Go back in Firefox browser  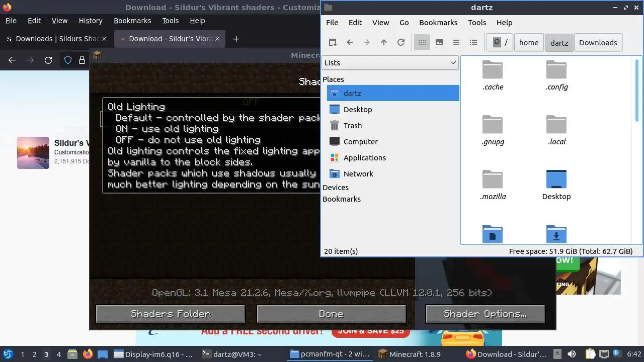(12, 60)
